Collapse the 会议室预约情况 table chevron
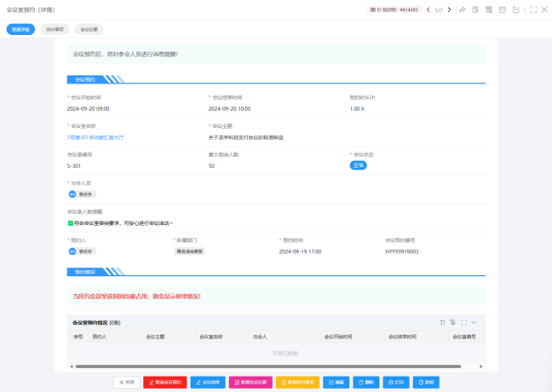The height and width of the screenshot is (392, 552). tap(474, 322)
